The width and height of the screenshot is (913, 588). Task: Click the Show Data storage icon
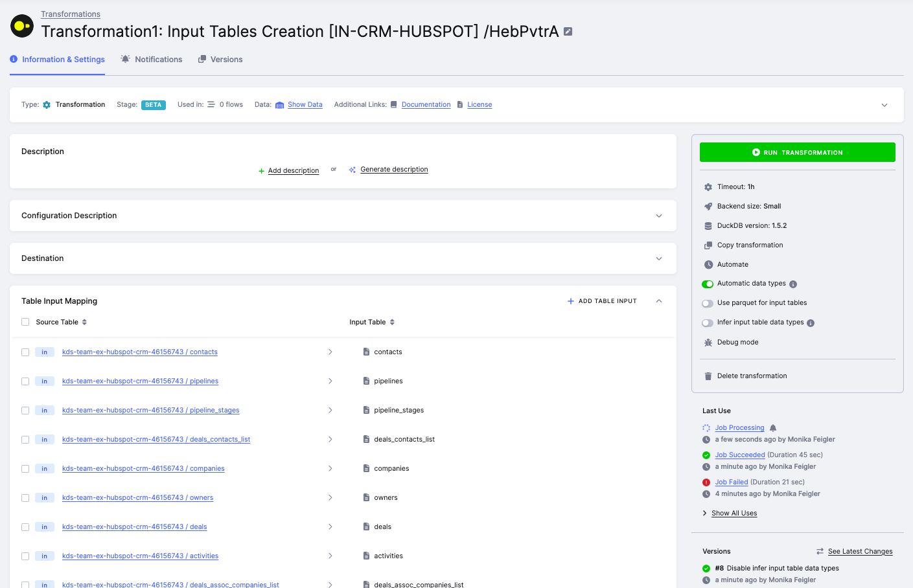pos(280,105)
